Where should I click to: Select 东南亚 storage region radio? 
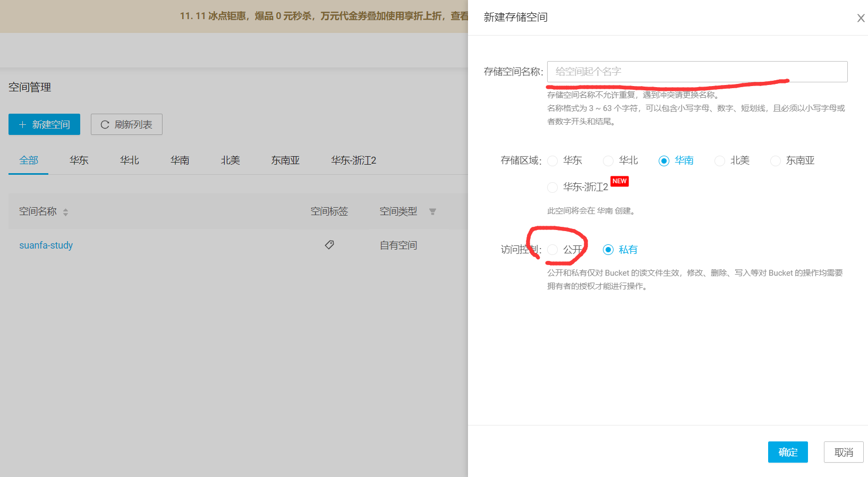[776, 161]
